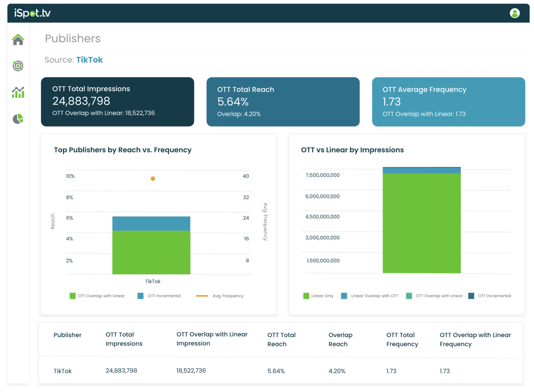
Task: Toggle Linear Only legend swatch
Action: click(306, 296)
